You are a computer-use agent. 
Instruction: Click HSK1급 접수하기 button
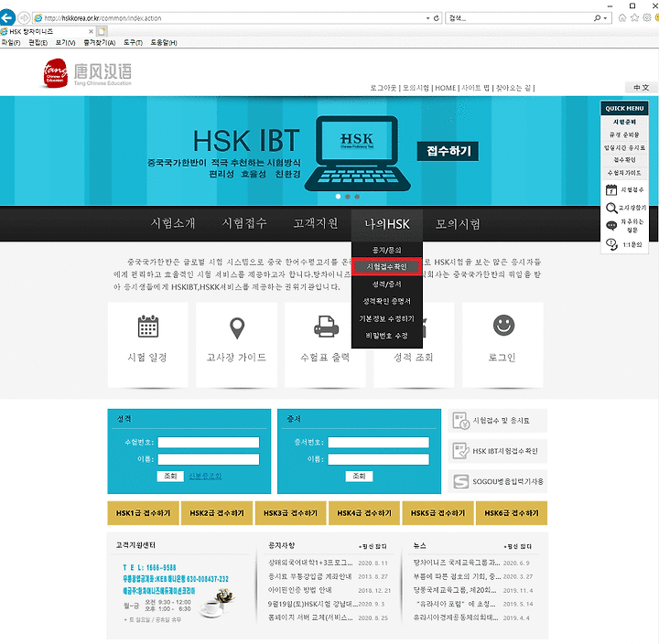coord(144,513)
